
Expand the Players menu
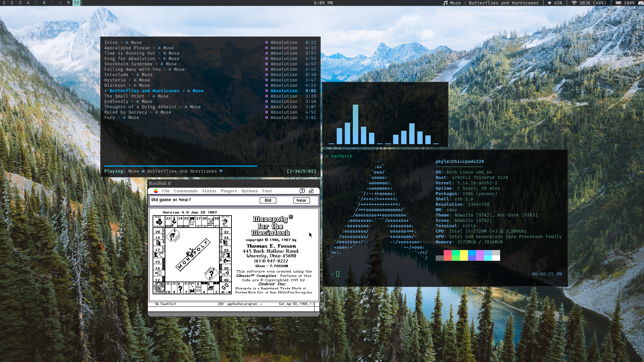pos(229,191)
